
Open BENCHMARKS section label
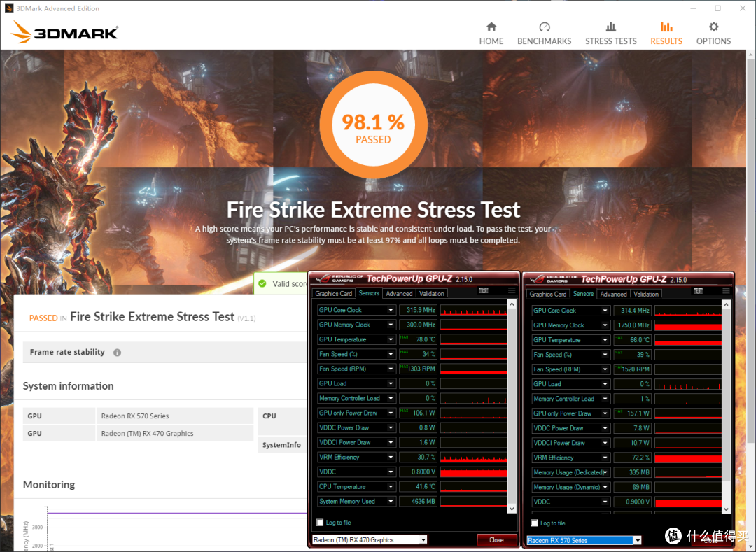[545, 41]
